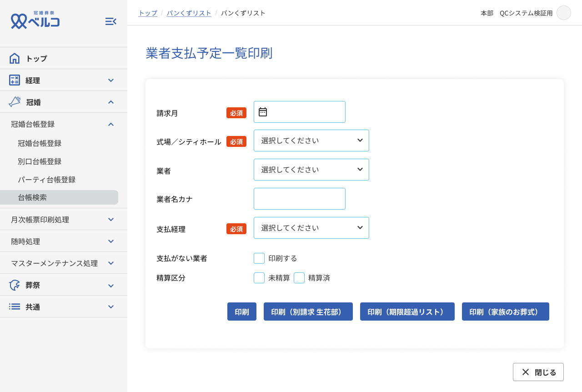Open the calendar icon in 請求月 field

[263, 112]
